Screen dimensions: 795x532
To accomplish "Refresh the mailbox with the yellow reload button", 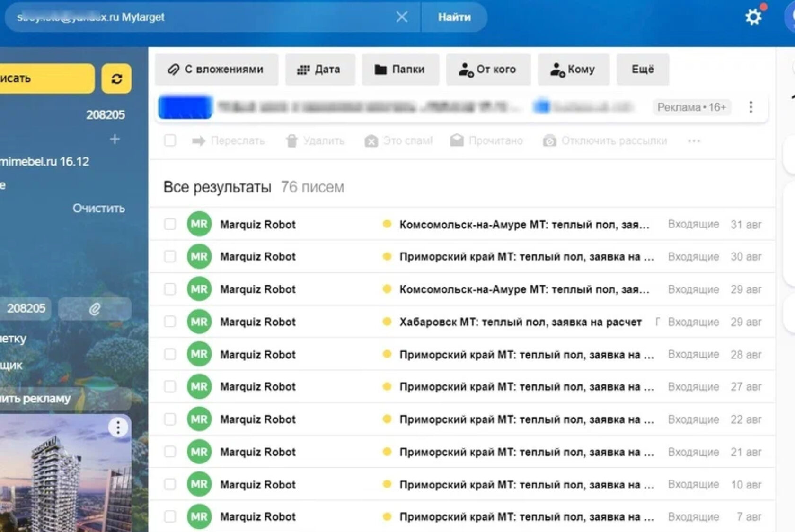I will click(116, 78).
